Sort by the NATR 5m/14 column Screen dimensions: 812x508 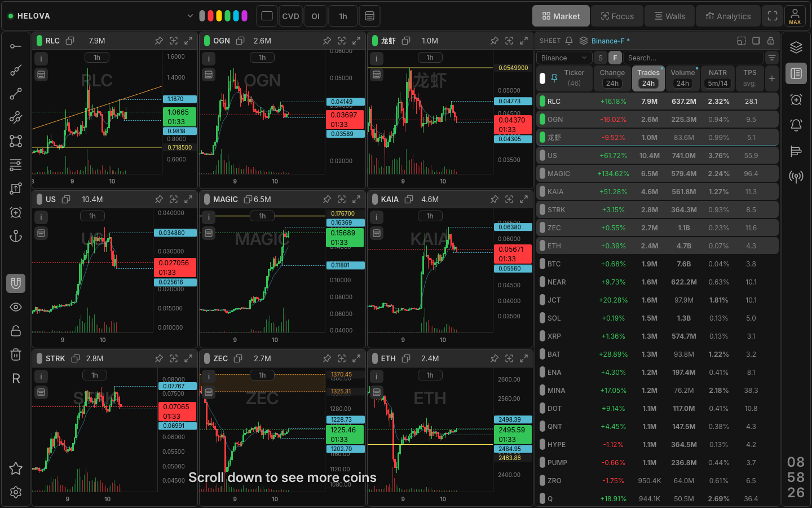click(x=718, y=78)
